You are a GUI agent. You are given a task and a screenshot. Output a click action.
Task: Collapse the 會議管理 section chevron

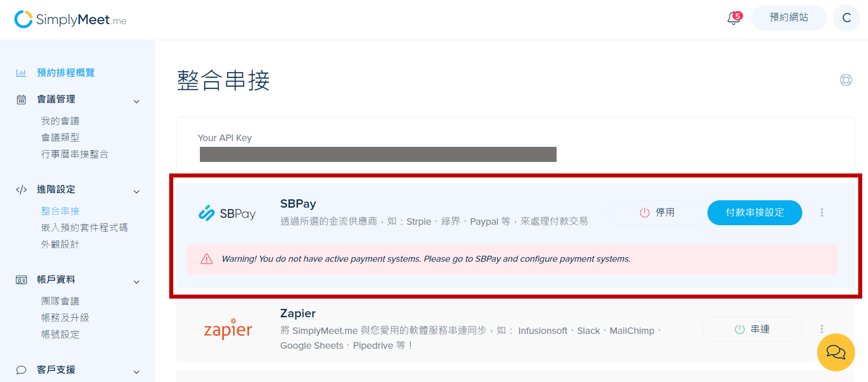137,102
